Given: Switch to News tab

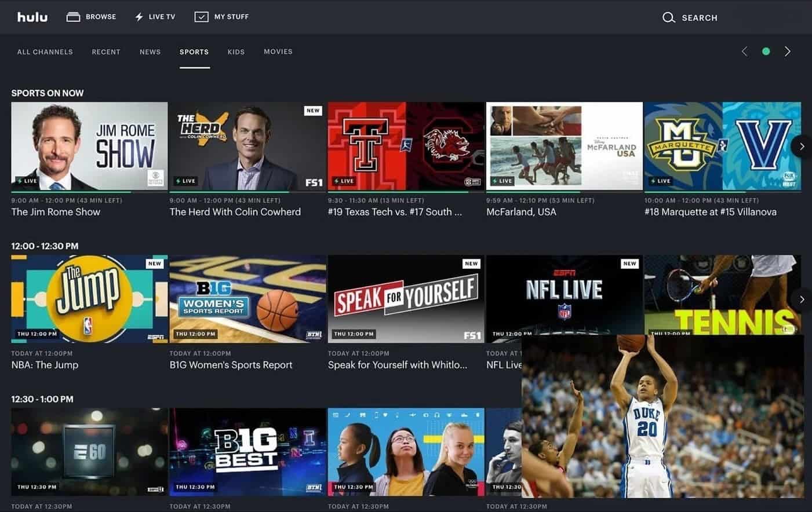Looking at the screenshot, I should pos(150,52).
